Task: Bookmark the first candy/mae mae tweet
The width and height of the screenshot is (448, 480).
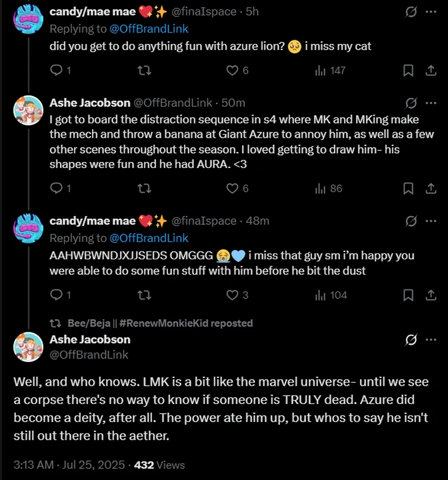Action: (x=408, y=71)
